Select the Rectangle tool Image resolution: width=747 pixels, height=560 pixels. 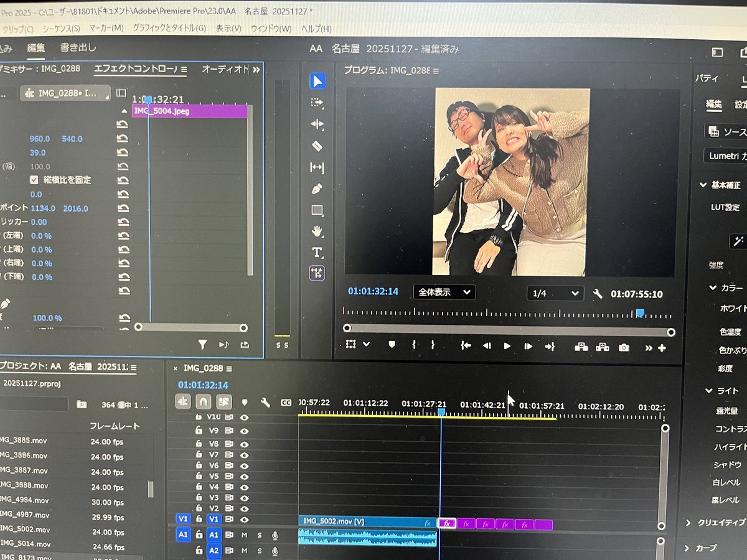317,210
